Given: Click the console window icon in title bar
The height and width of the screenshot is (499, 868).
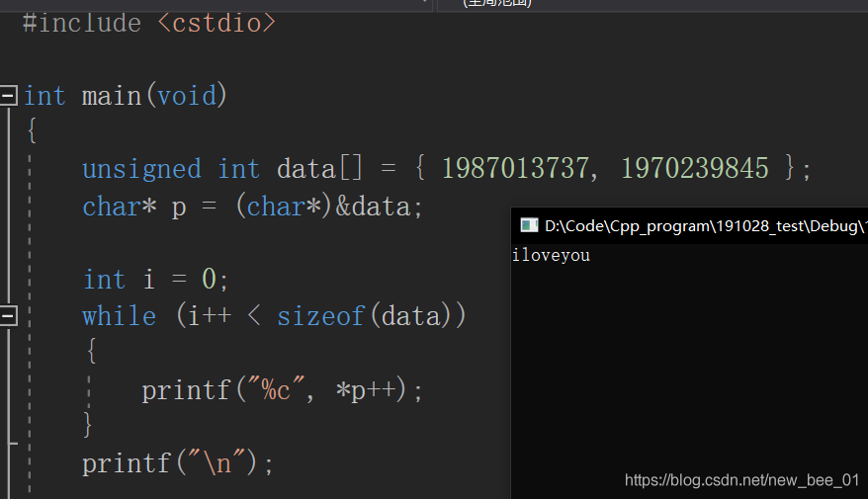Looking at the screenshot, I should point(529,225).
